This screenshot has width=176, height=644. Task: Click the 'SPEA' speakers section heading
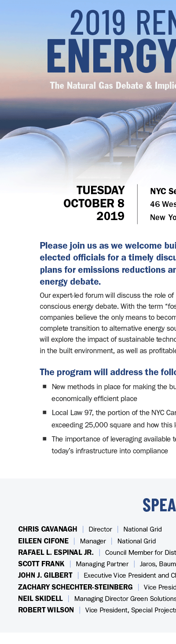[x=159, y=506]
